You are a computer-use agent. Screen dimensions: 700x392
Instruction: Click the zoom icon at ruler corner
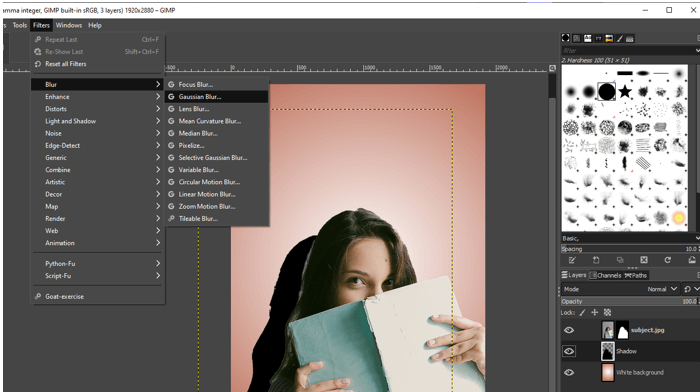click(x=552, y=68)
